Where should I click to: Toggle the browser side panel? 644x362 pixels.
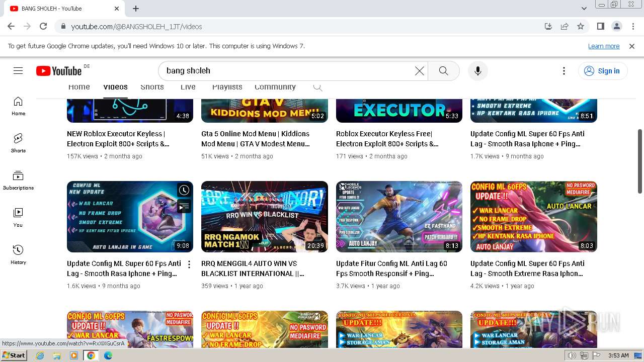[x=600, y=26]
